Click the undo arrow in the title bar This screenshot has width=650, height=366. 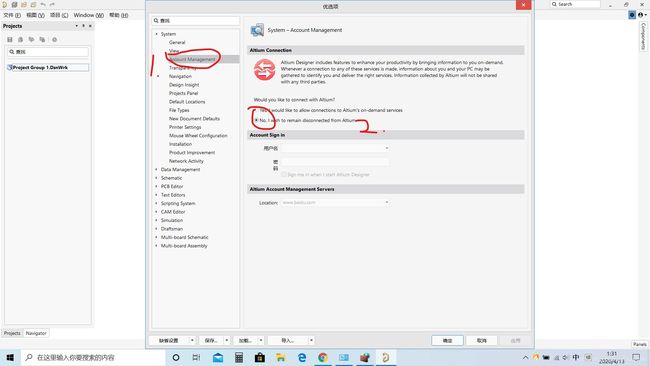(43, 5)
